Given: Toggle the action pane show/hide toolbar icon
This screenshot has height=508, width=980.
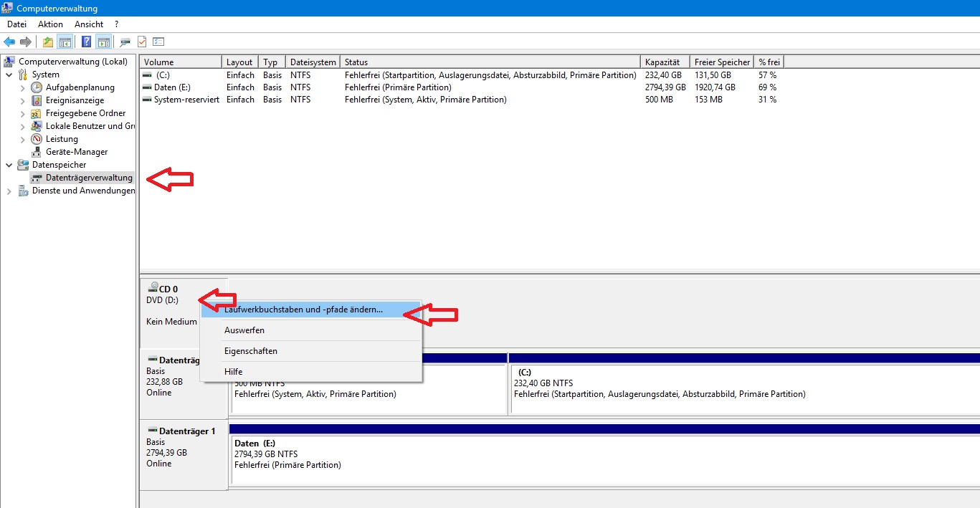Looking at the screenshot, I should point(103,42).
